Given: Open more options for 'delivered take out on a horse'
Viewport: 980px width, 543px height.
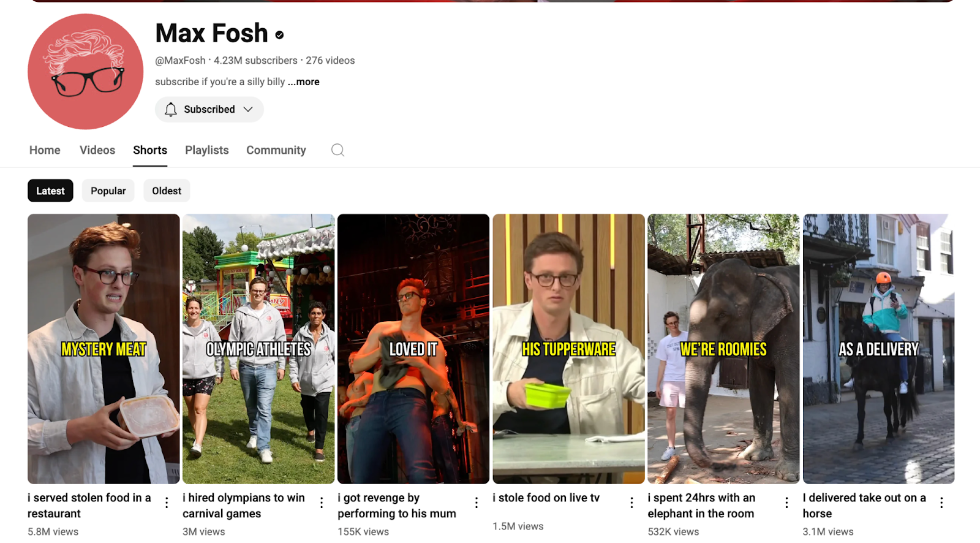Looking at the screenshot, I should coord(941,503).
